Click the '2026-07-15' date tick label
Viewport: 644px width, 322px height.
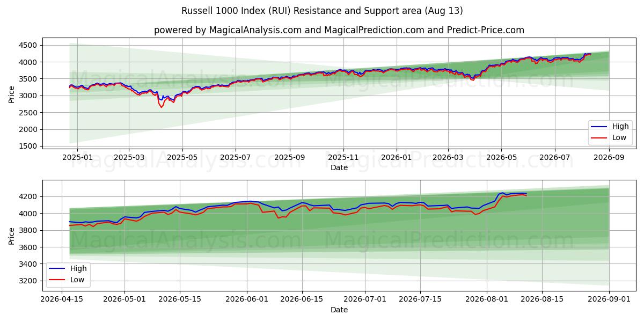[420, 299]
